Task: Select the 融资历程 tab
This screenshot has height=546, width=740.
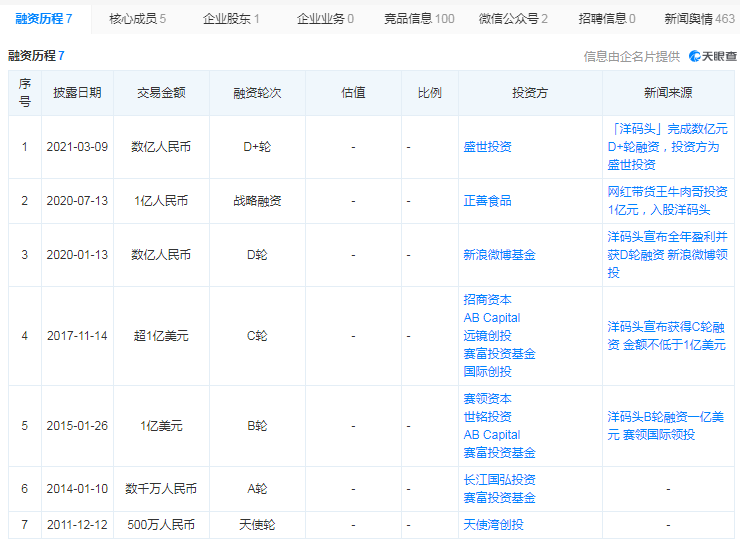Action: coord(44,18)
